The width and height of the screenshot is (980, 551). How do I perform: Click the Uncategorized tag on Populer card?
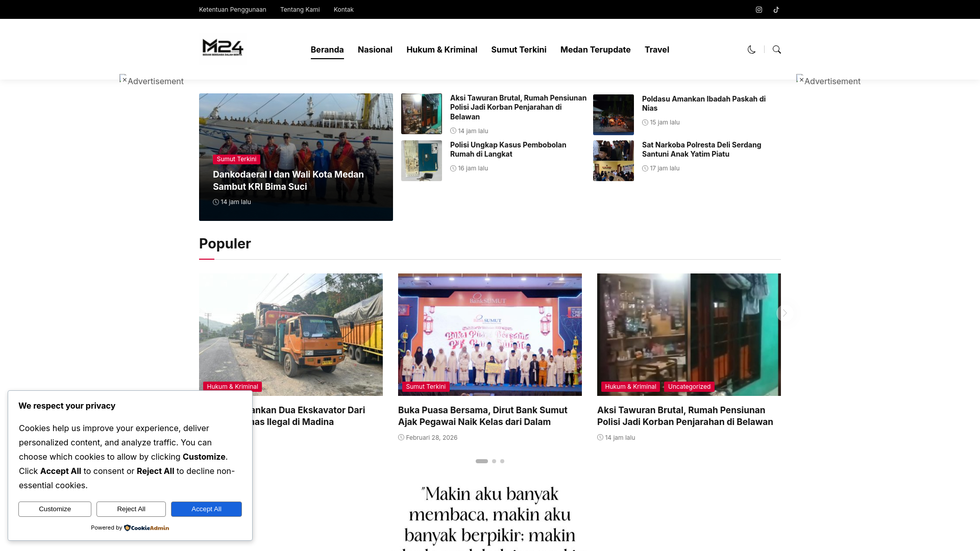(689, 387)
